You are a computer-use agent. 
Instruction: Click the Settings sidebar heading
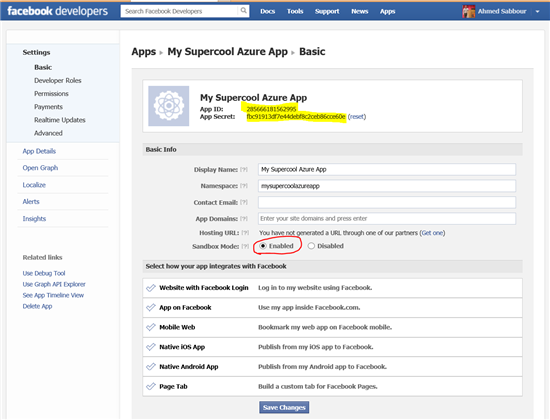(x=36, y=53)
